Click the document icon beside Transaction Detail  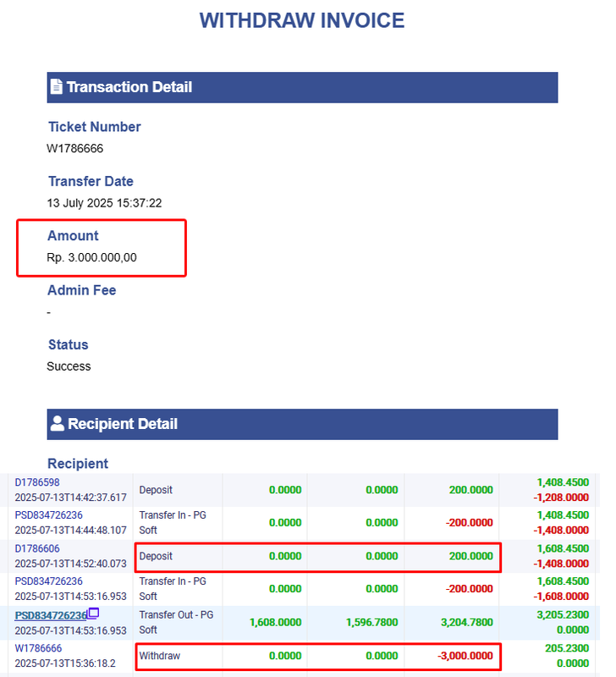(x=56, y=86)
